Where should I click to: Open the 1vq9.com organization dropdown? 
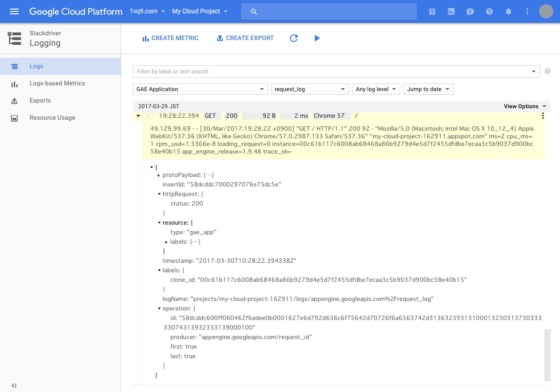coord(147,11)
